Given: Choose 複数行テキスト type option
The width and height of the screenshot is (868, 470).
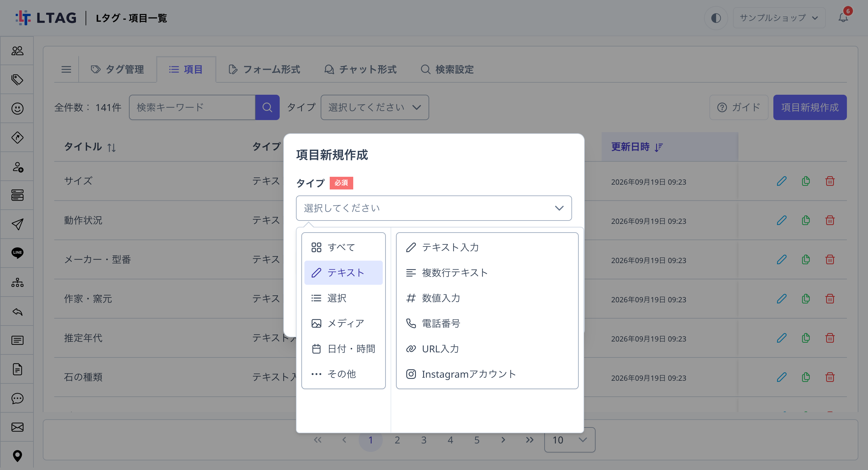Looking at the screenshot, I should point(487,272).
